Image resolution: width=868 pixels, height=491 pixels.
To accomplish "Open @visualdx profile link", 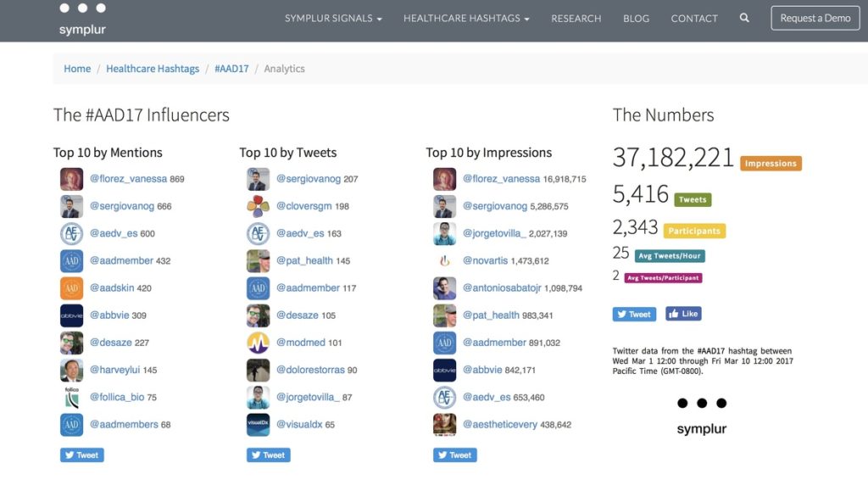I will [299, 425].
